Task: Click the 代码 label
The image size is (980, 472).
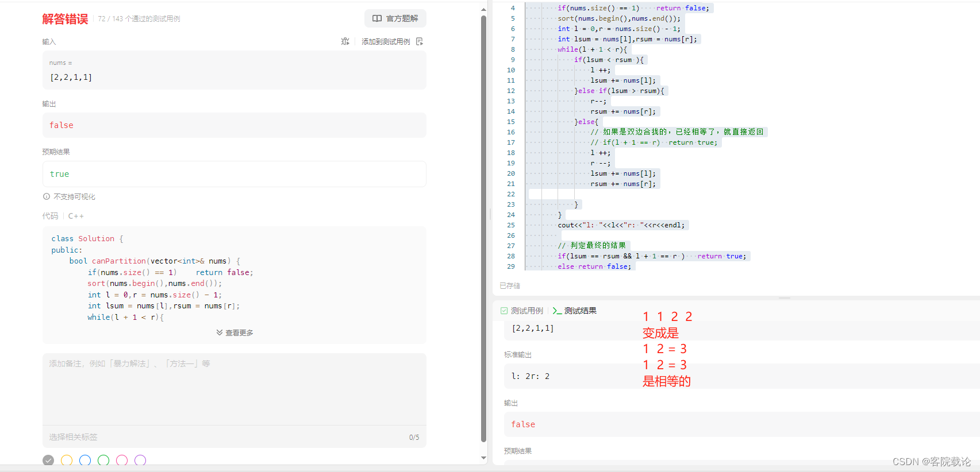Action: 50,216
